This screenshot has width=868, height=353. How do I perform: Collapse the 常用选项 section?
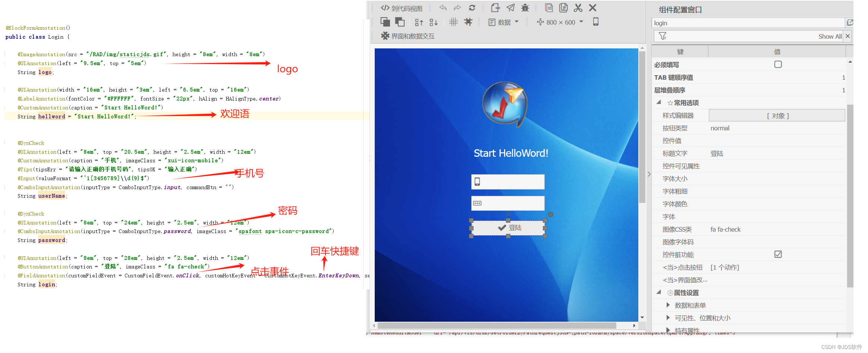click(x=659, y=102)
